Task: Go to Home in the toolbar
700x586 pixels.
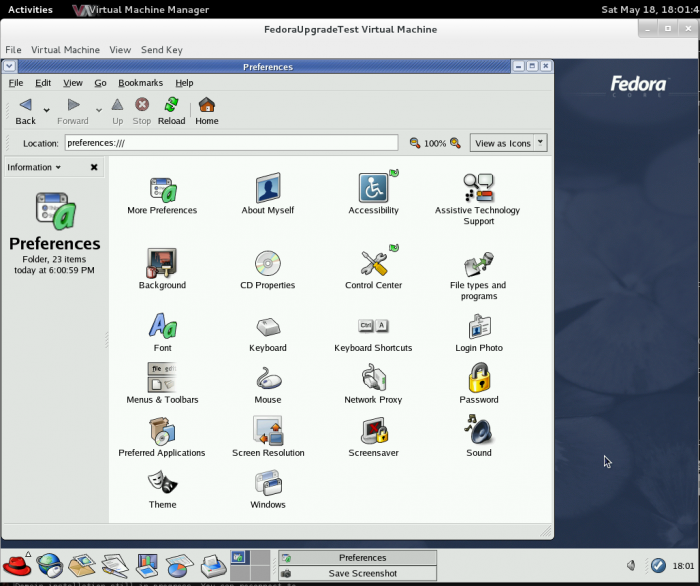Action: pos(207,110)
